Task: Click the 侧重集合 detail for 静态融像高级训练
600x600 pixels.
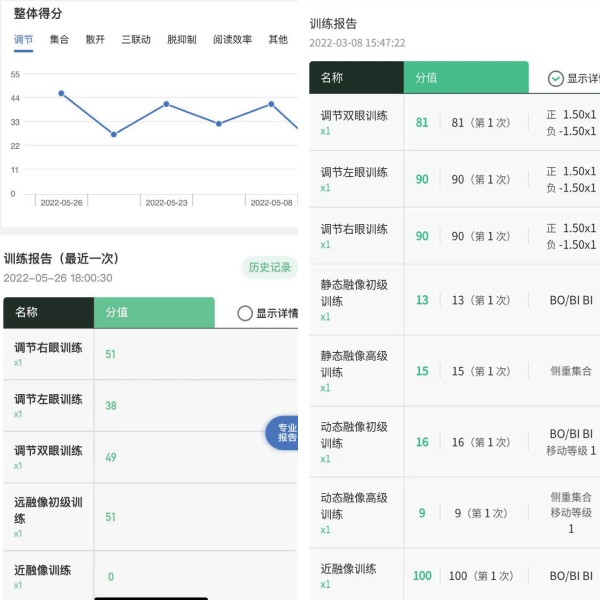Action: pos(571,371)
